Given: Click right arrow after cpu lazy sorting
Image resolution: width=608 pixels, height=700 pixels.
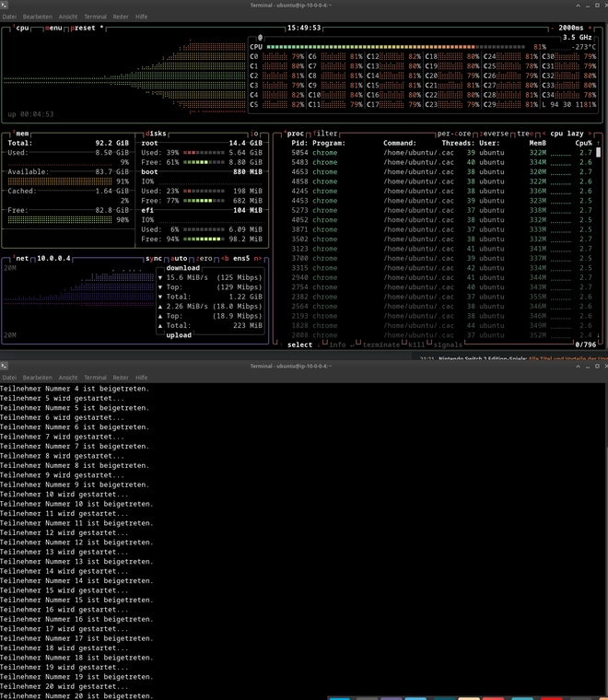Looking at the screenshot, I should point(590,133).
